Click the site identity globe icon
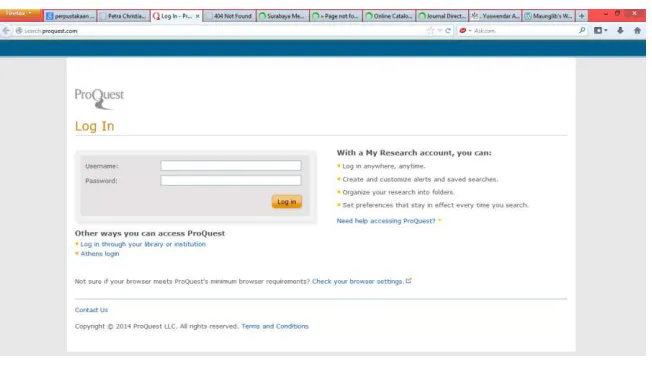 point(19,31)
